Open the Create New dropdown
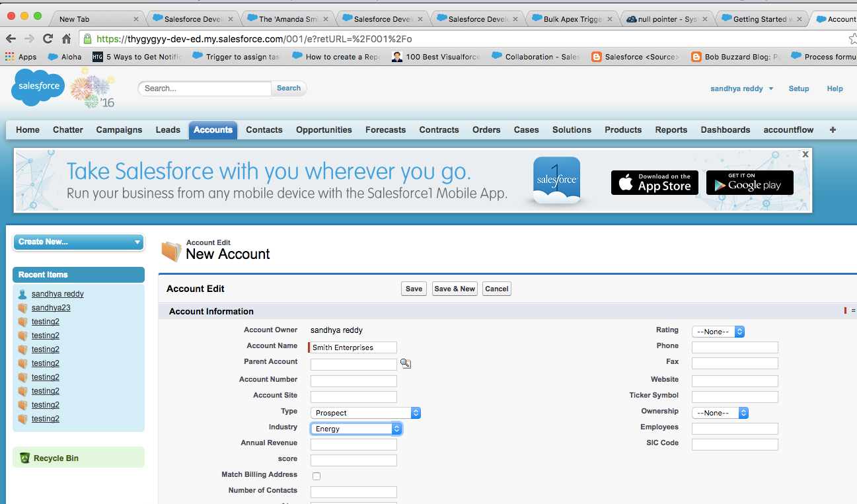Image resolution: width=857 pixels, height=504 pixels. click(79, 242)
